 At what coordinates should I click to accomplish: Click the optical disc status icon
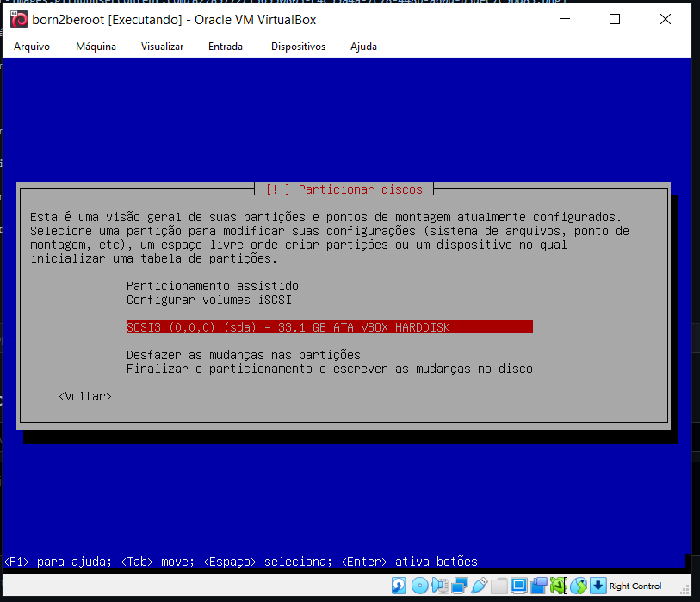point(419,586)
